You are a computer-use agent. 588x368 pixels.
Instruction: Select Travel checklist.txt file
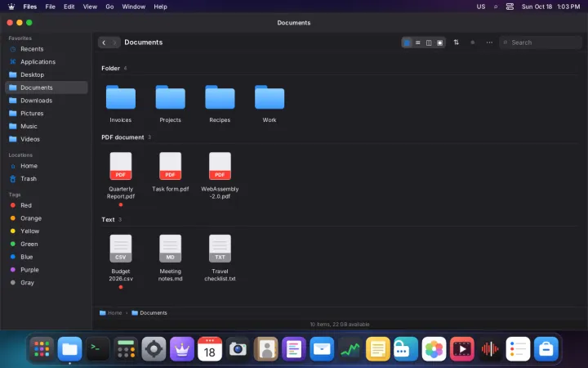coord(220,258)
